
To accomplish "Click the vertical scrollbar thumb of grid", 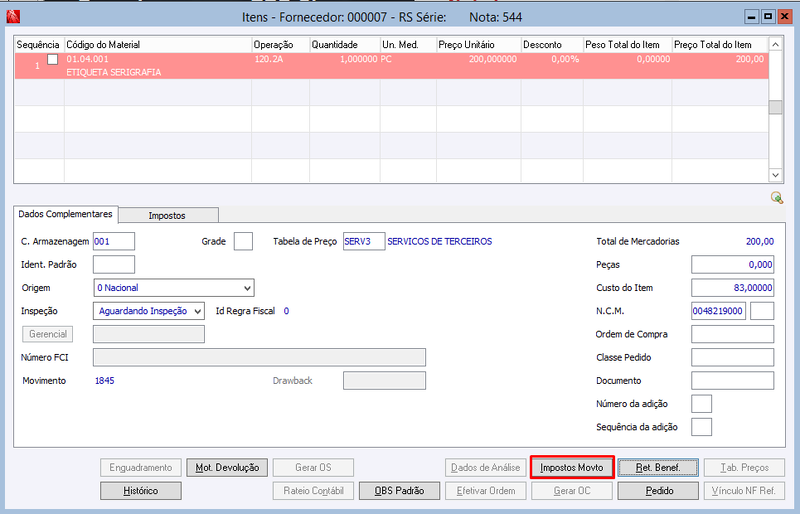I will (776, 107).
